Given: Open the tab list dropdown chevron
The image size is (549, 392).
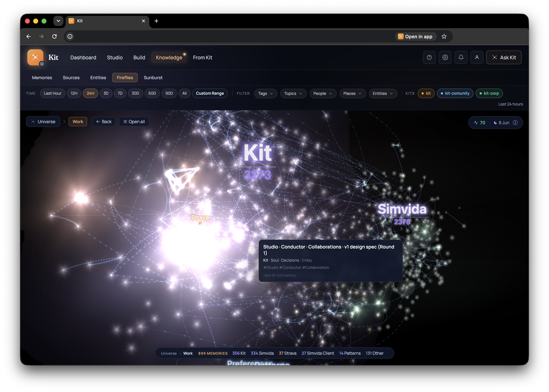Looking at the screenshot, I should [58, 21].
